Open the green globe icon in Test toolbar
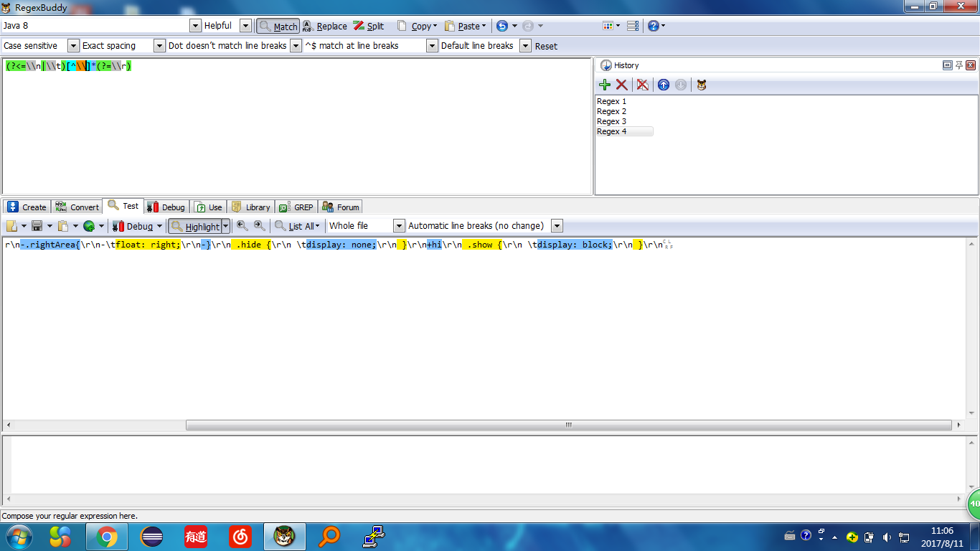 [89, 226]
